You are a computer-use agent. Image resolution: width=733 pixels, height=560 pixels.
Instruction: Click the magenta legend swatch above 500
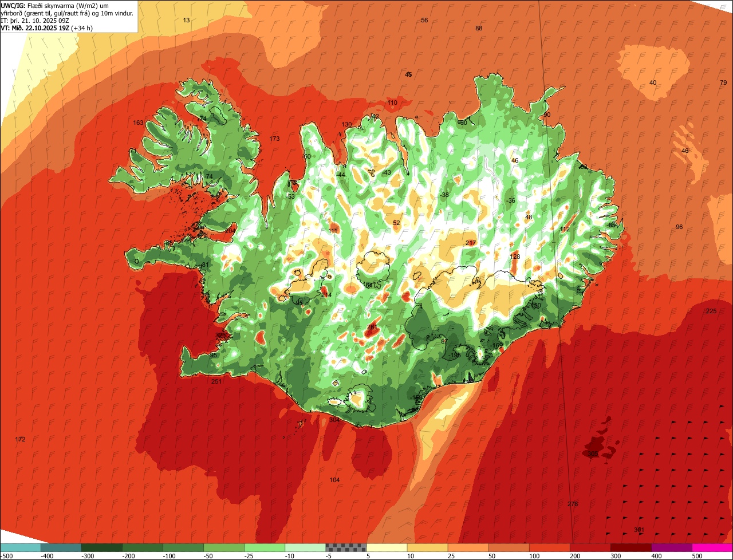tap(712, 547)
